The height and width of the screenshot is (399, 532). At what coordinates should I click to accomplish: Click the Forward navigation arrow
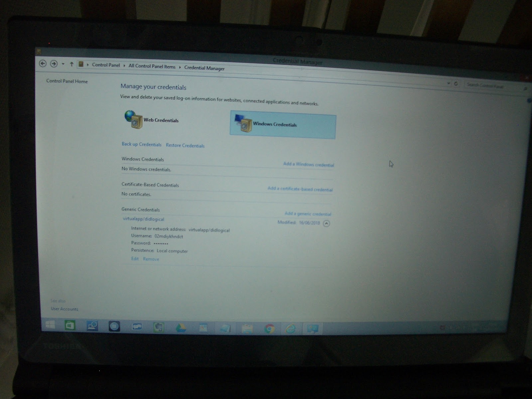coord(54,64)
